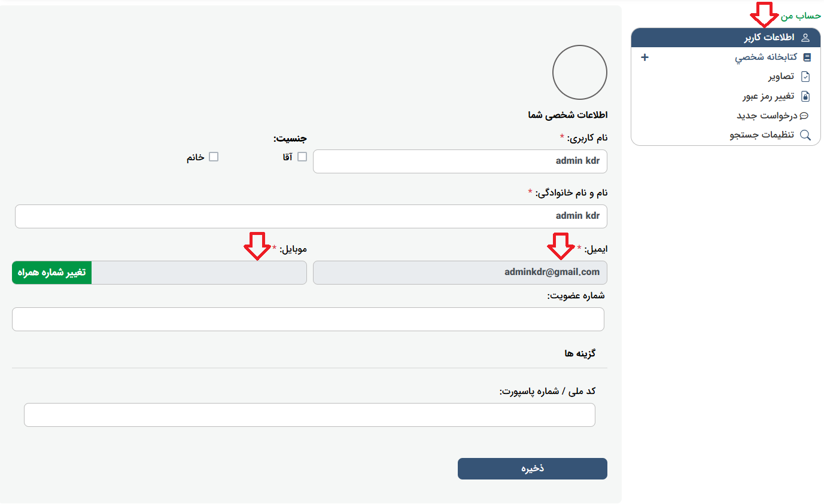Select درخواست جديد in the sidebar
824x504 pixels.
(767, 116)
